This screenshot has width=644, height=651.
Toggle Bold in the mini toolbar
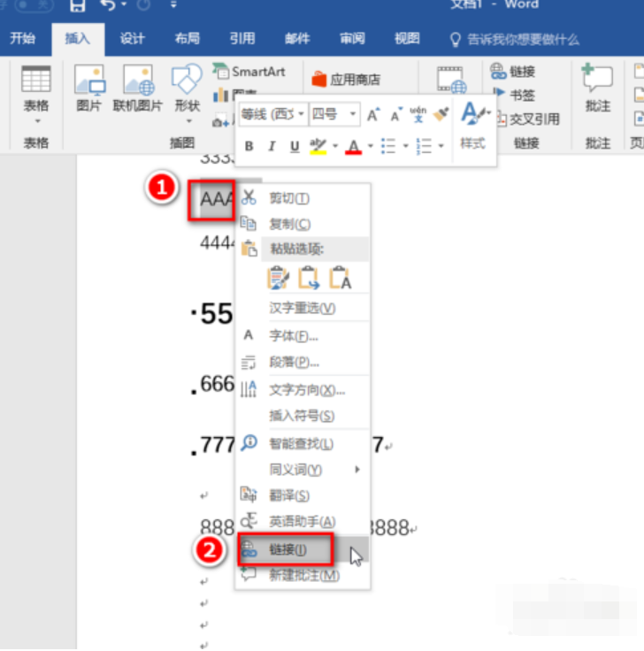(x=249, y=146)
